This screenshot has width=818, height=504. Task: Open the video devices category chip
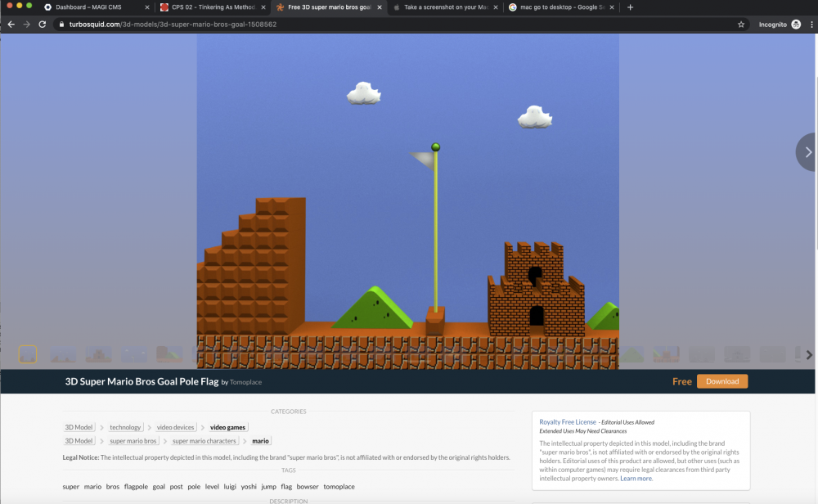[175, 427]
